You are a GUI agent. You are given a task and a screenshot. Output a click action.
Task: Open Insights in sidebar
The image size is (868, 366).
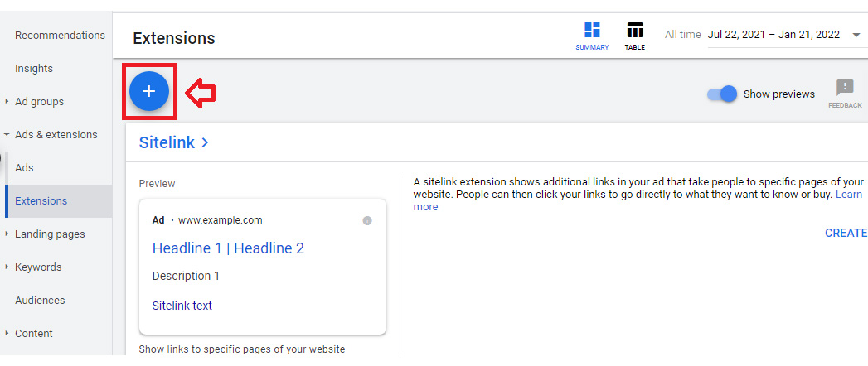tap(34, 69)
